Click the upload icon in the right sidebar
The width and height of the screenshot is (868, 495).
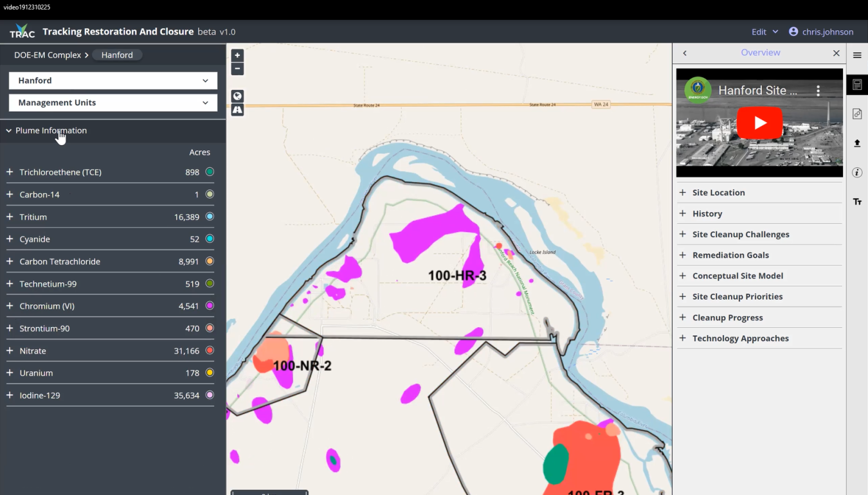857,143
